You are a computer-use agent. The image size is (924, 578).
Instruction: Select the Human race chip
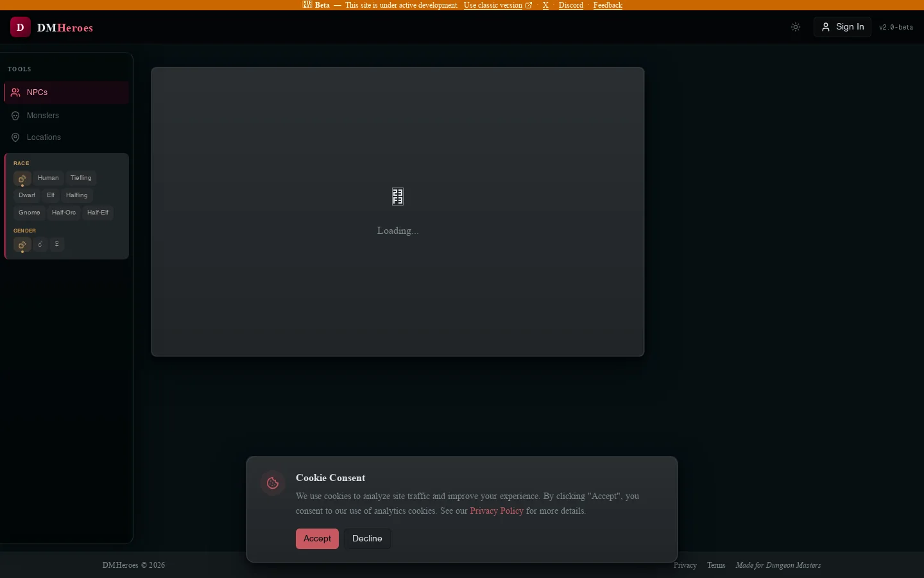click(x=48, y=178)
